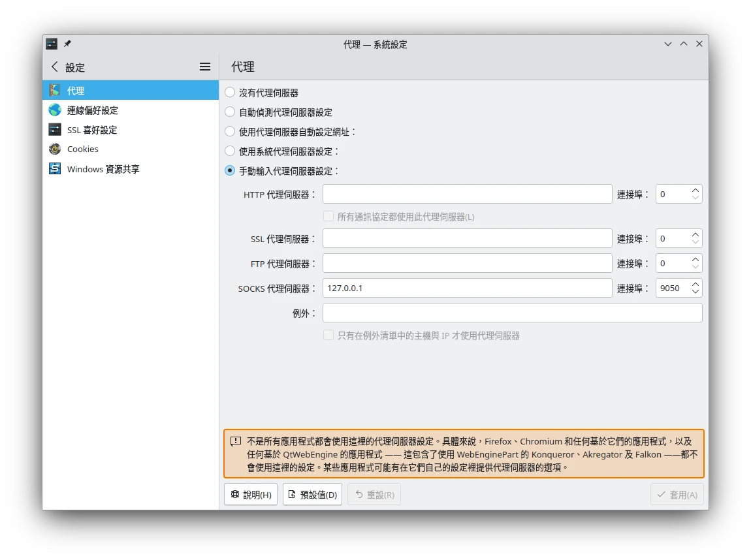This screenshot has width=751, height=560.
Task: Click the pin icon in title bar
Action: [67, 44]
